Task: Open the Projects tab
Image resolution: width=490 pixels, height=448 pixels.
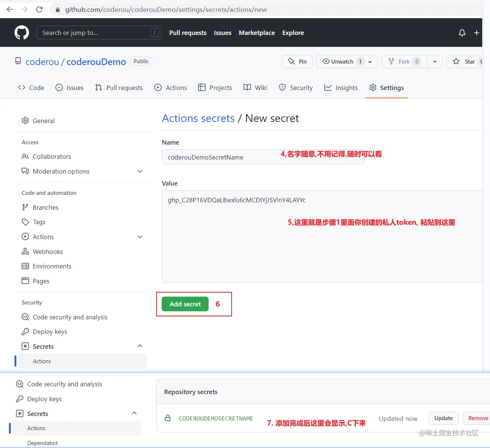Action: coord(215,88)
